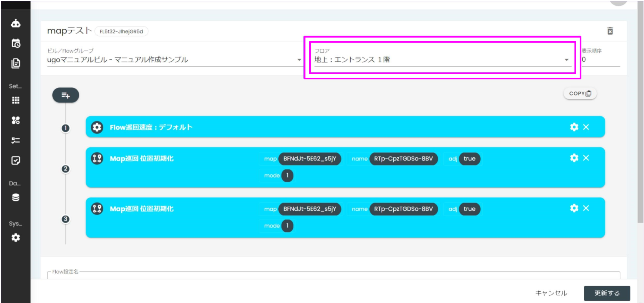Open the apps grid icon under Set
This screenshot has height=303, width=644.
[15, 101]
